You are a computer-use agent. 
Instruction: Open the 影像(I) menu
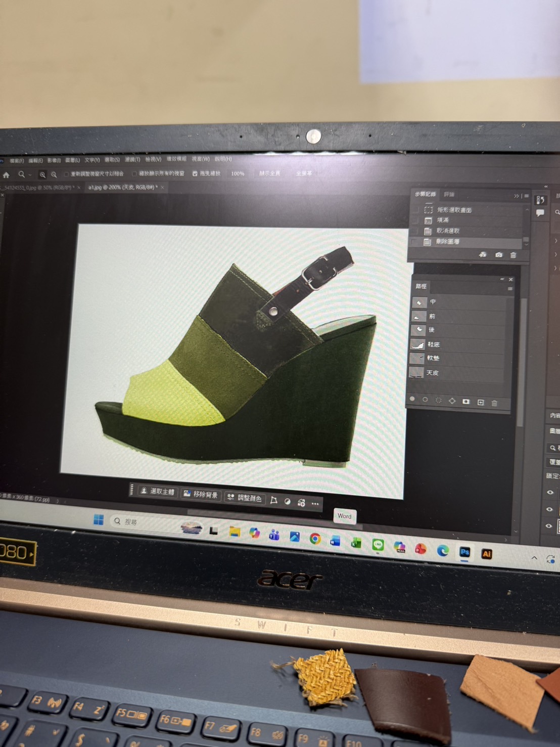(54, 160)
